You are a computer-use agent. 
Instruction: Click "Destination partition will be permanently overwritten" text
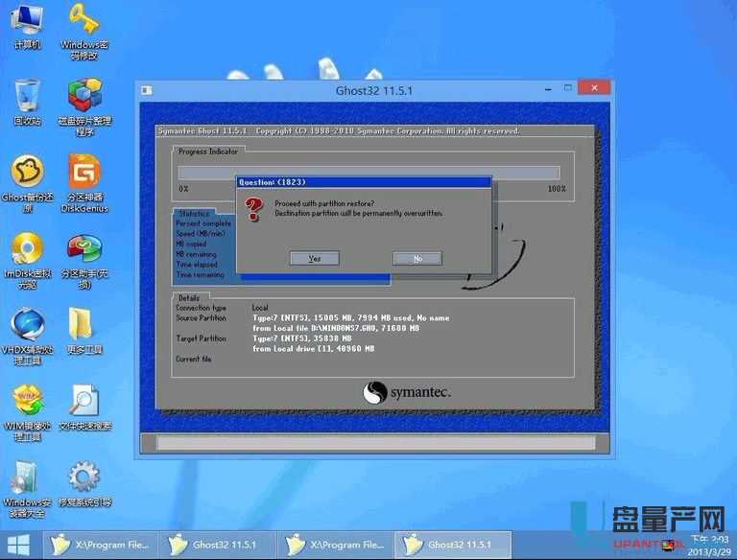tap(359, 213)
